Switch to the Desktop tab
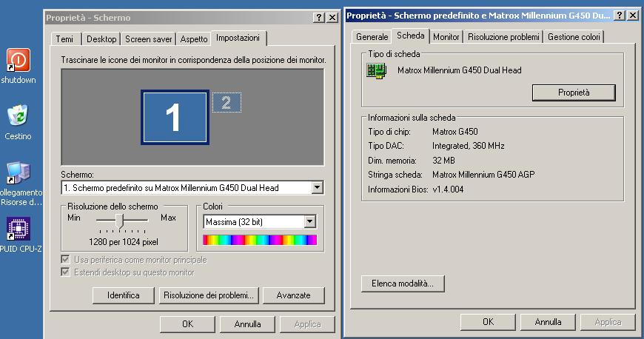 click(x=101, y=39)
